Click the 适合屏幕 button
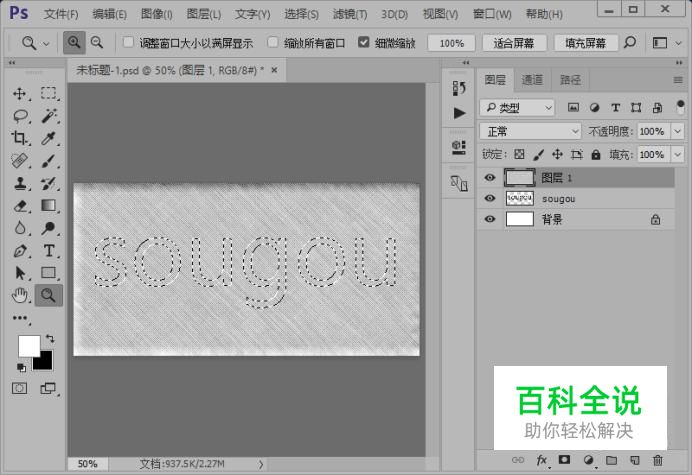692x475 pixels. (x=514, y=43)
